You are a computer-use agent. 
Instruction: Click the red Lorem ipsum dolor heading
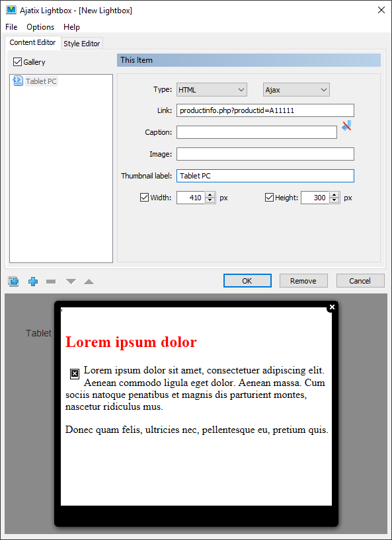point(131,342)
